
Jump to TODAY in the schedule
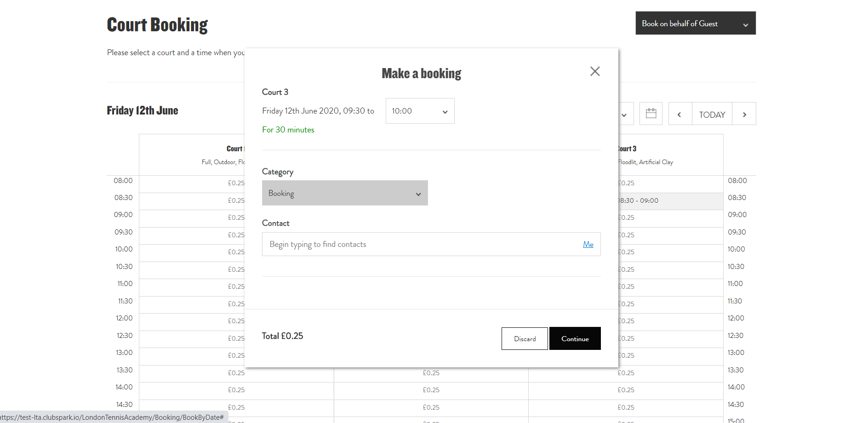tap(712, 114)
